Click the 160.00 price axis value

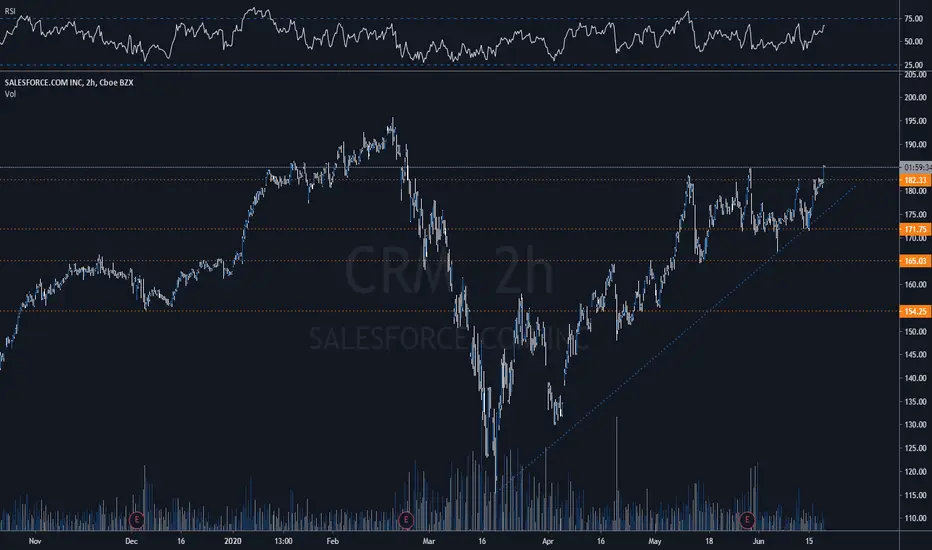point(915,284)
